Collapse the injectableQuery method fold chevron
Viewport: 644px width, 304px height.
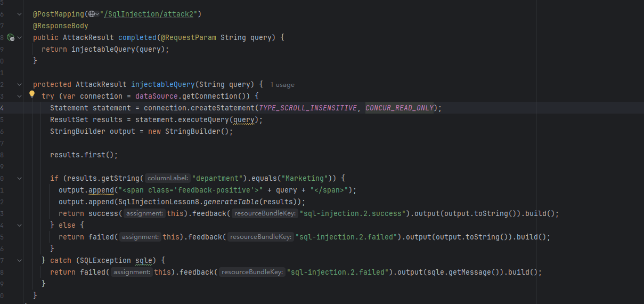20,84
